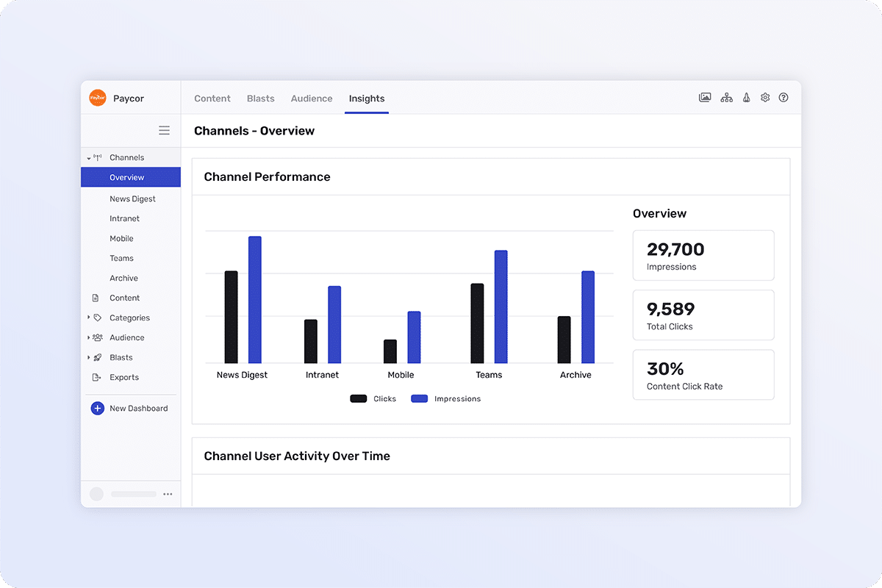The image size is (882, 588).
Task: Toggle the Clicks legend swatch
Action: click(x=359, y=398)
